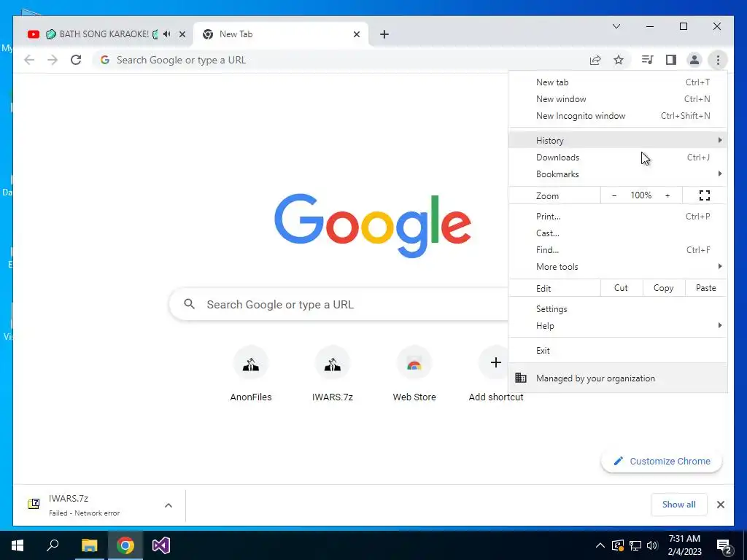Click Managed by your organization
747x560 pixels.
pos(618,378)
